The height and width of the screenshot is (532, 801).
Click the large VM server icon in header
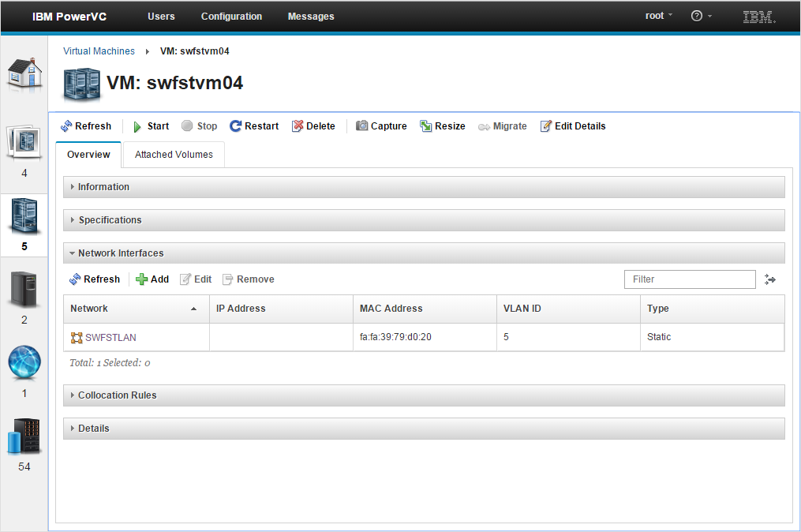click(x=82, y=84)
